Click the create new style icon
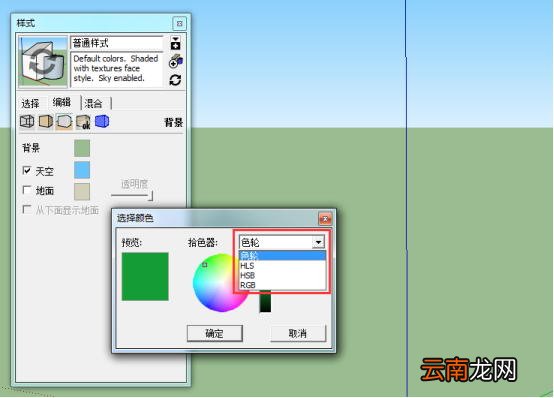 point(176,62)
